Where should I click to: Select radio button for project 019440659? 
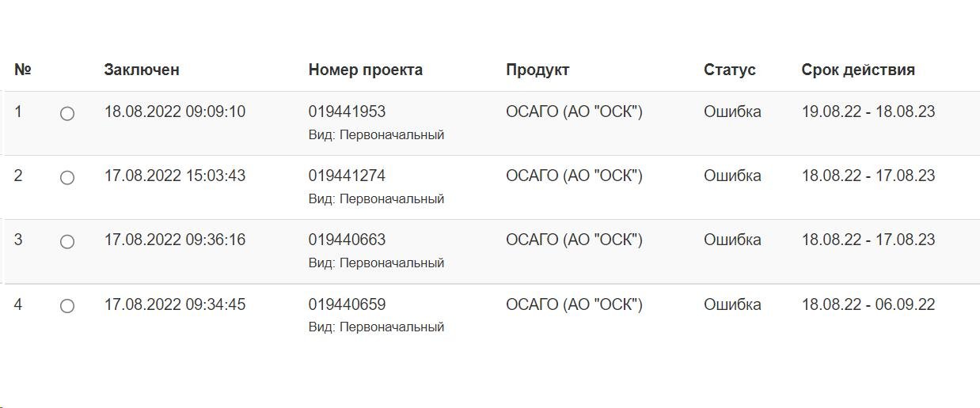click(x=67, y=306)
